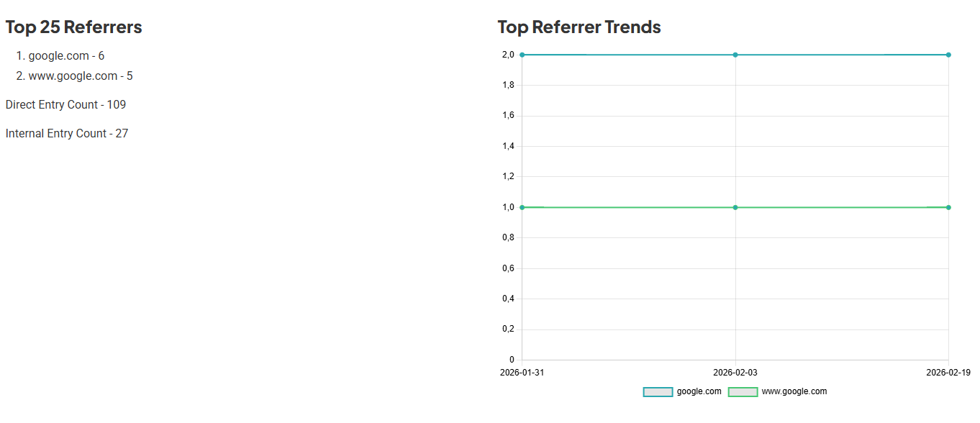
Task: Click google.com data point at 2026-01-31
Action: 522,55
